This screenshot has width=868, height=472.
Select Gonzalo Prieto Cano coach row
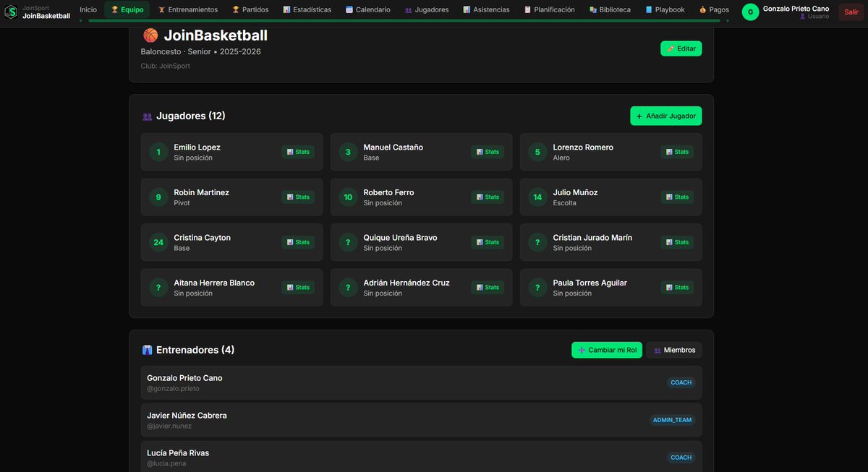[421, 382]
